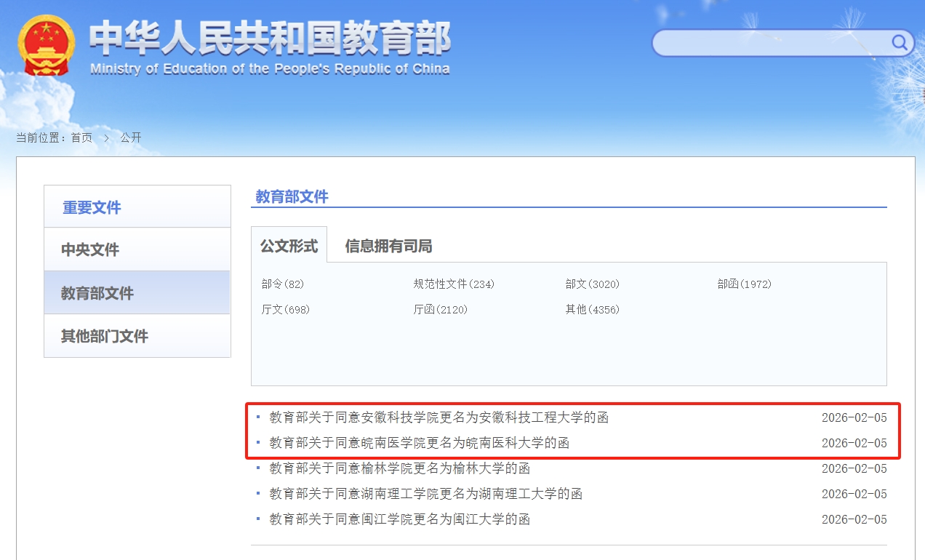Filter by 部令(82) category
The width and height of the screenshot is (925, 560).
(x=283, y=284)
